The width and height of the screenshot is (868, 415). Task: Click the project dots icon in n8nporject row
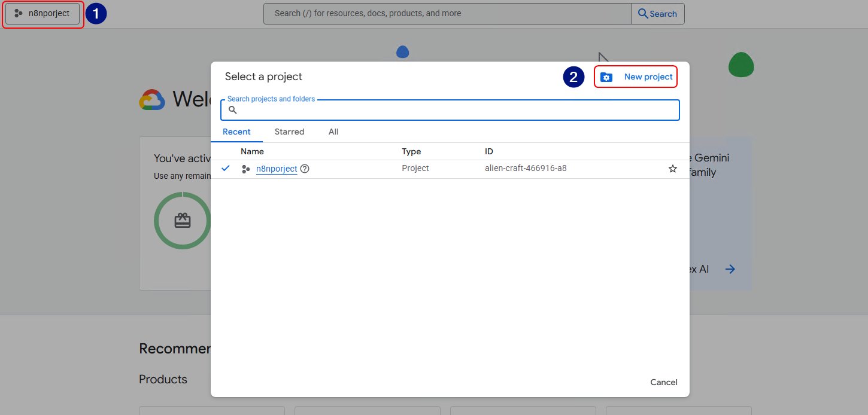coord(245,169)
